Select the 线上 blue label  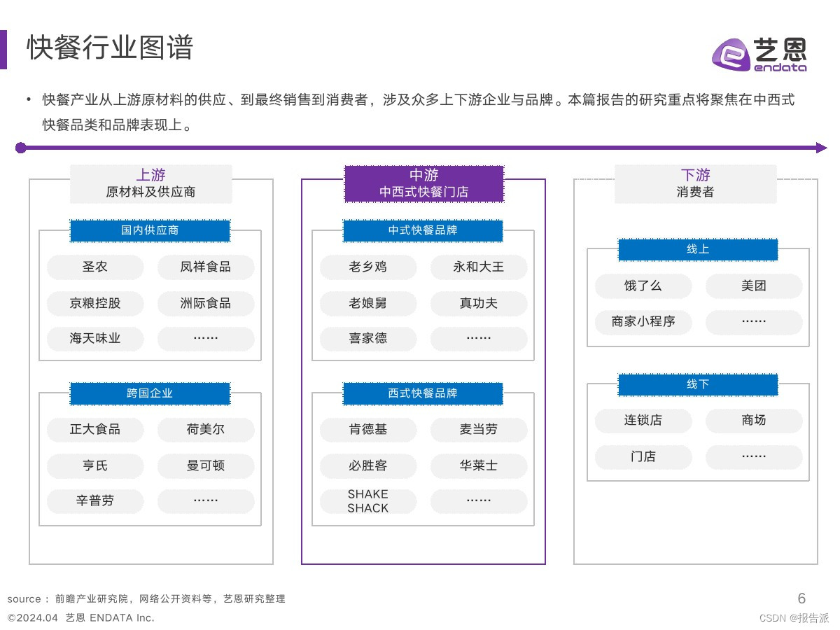pos(698,249)
